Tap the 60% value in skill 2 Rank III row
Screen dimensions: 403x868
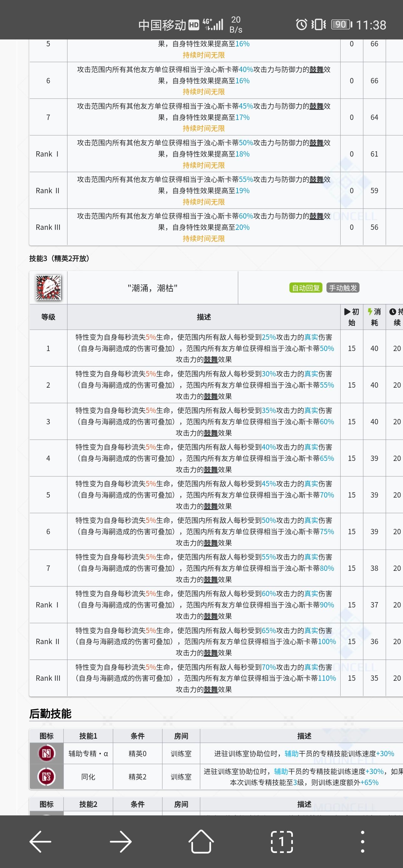pyautogui.click(x=246, y=216)
